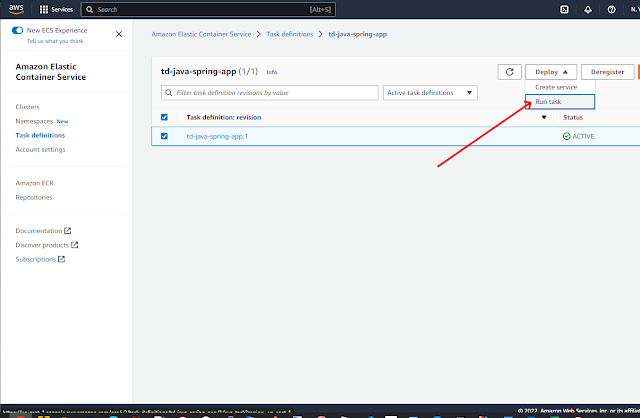Open Clusters in the sidebar
Screen dimensions: 640x418
coord(27,107)
